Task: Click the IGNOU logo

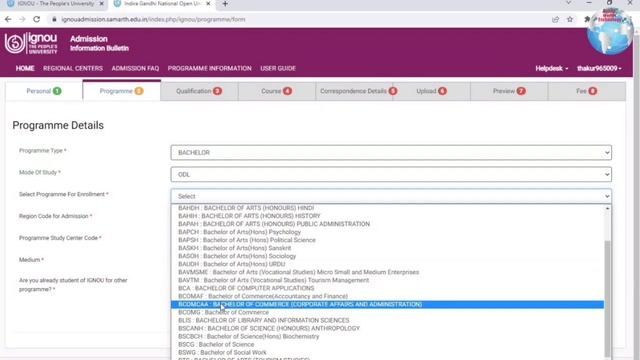Action: point(31,43)
